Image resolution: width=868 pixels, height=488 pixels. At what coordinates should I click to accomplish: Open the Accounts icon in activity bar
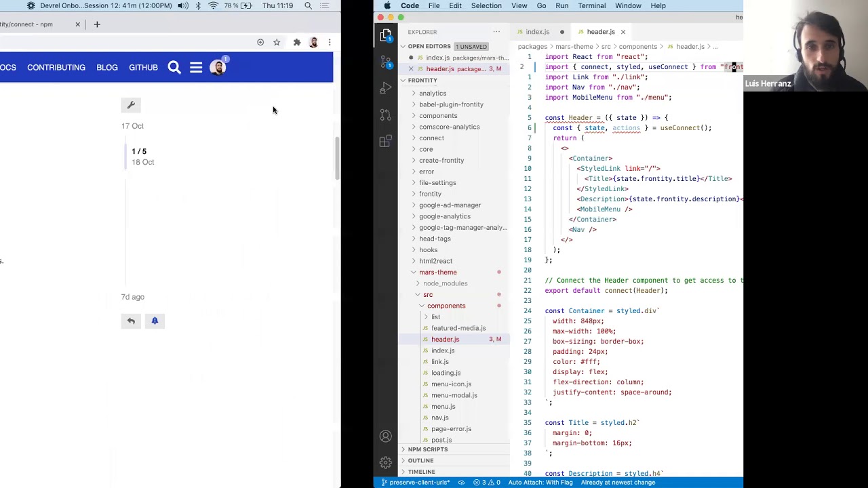coord(386,436)
